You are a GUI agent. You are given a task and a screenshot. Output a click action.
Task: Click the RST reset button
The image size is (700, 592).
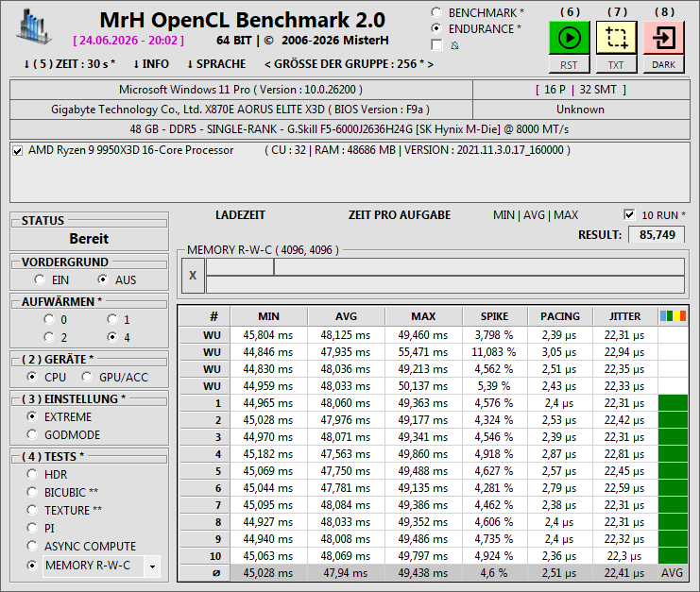point(569,65)
